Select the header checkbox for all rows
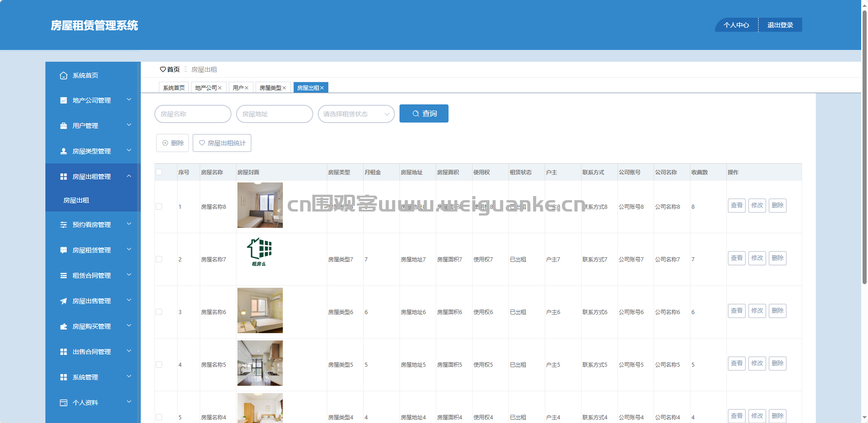 (159, 172)
